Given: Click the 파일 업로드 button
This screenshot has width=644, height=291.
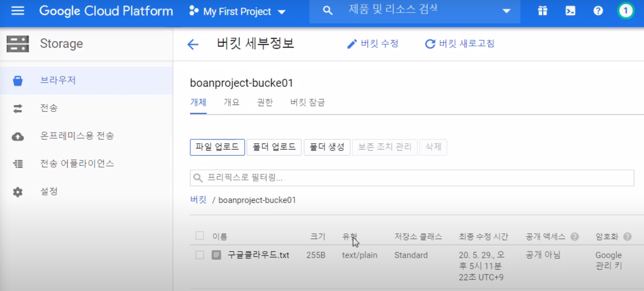Looking at the screenshot, I should click(217, 147).
